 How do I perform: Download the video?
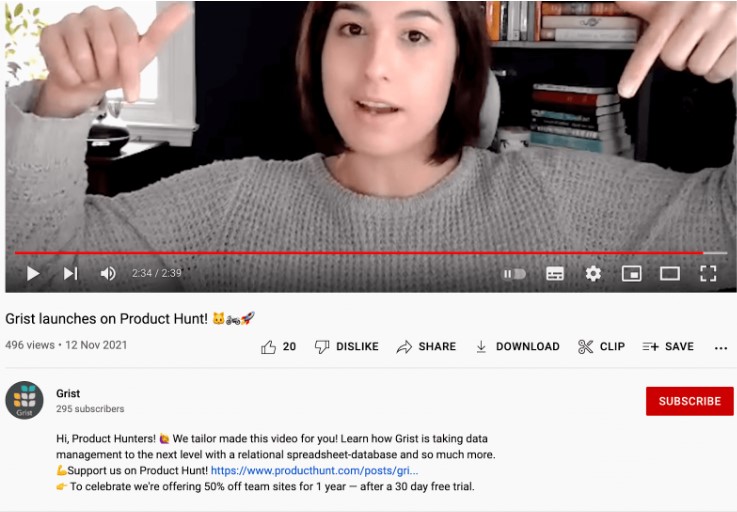point(517,347)
